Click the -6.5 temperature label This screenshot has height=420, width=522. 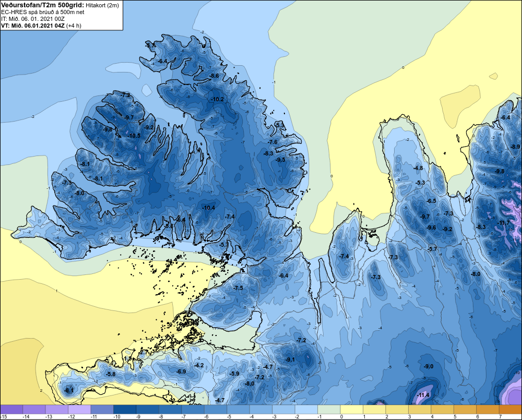click(432, 201)
